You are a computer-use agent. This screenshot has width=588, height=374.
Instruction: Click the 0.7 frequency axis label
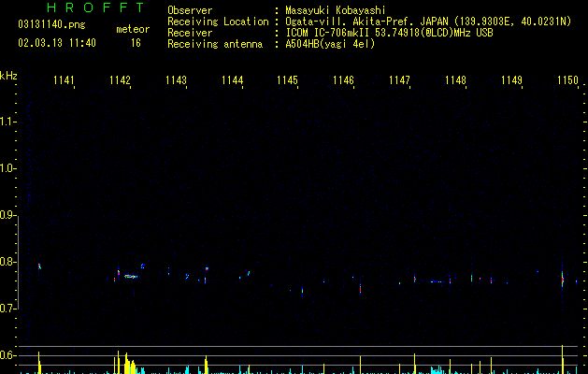(x=7, y=309)
